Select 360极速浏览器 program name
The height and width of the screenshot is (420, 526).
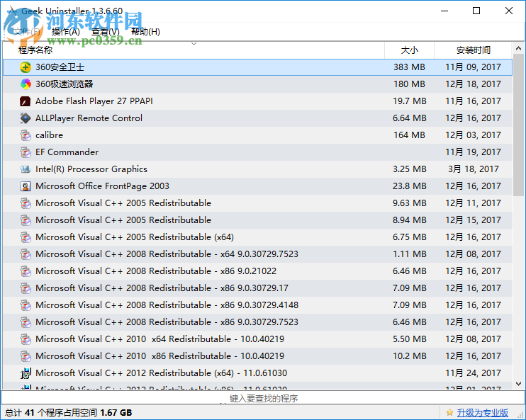pos(64,84)
